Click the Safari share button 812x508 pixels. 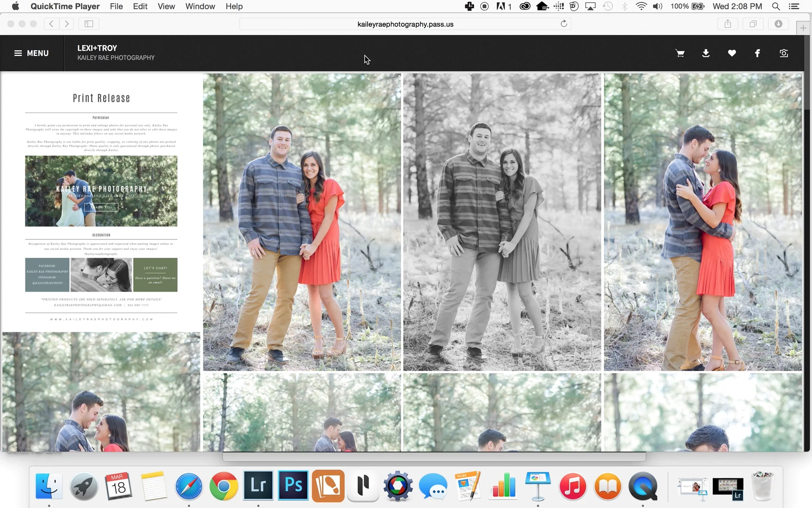coord(728,24)
